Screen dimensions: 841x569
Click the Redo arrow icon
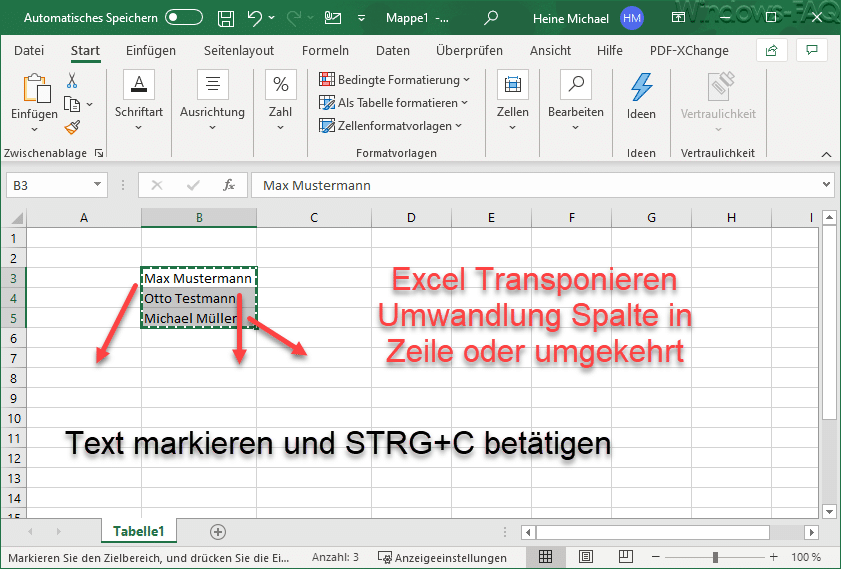[293, 18]
